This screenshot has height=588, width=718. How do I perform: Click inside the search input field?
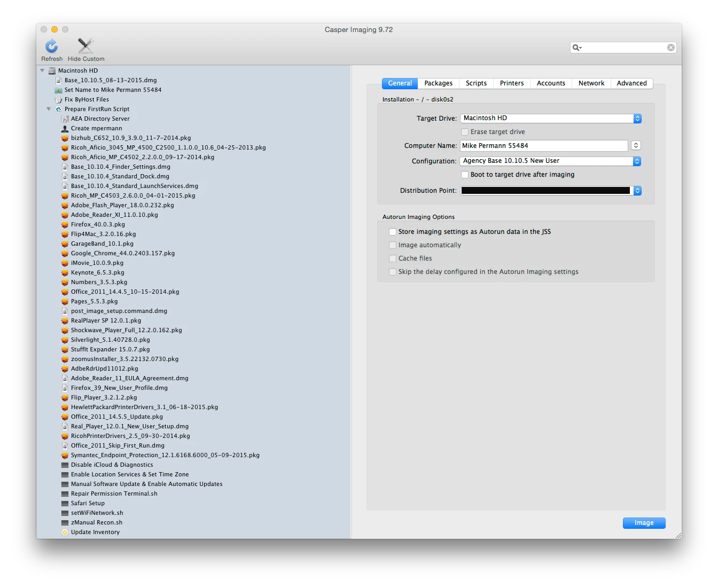[x=624, y=48]
